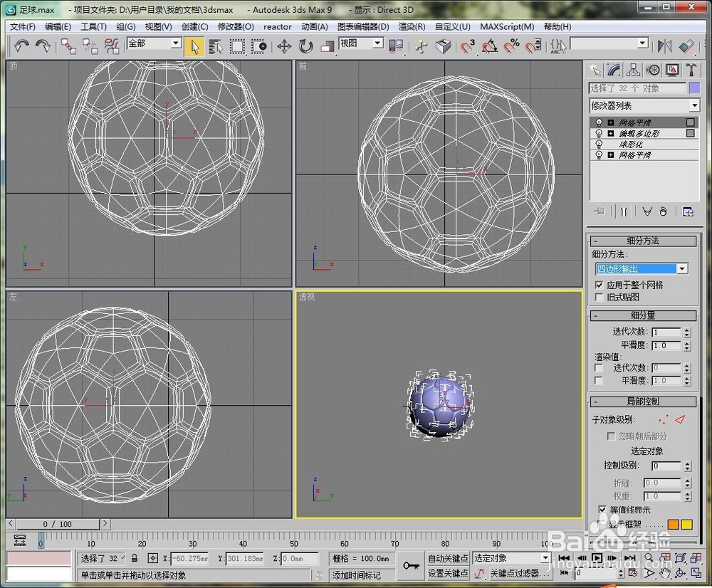The height and width of the screenshot is (588, 712).
Task: Click the object color swatch
Action: click(694, 88)
